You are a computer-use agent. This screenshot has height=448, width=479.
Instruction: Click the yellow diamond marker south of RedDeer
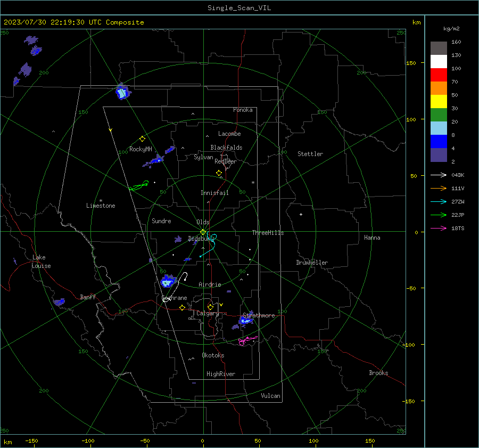219,173
